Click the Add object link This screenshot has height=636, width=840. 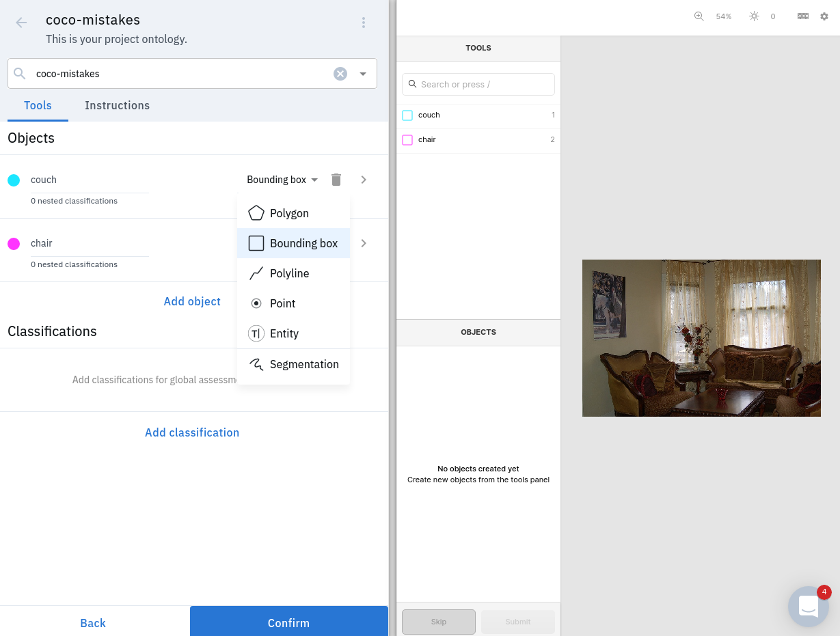tap(192, 301)
